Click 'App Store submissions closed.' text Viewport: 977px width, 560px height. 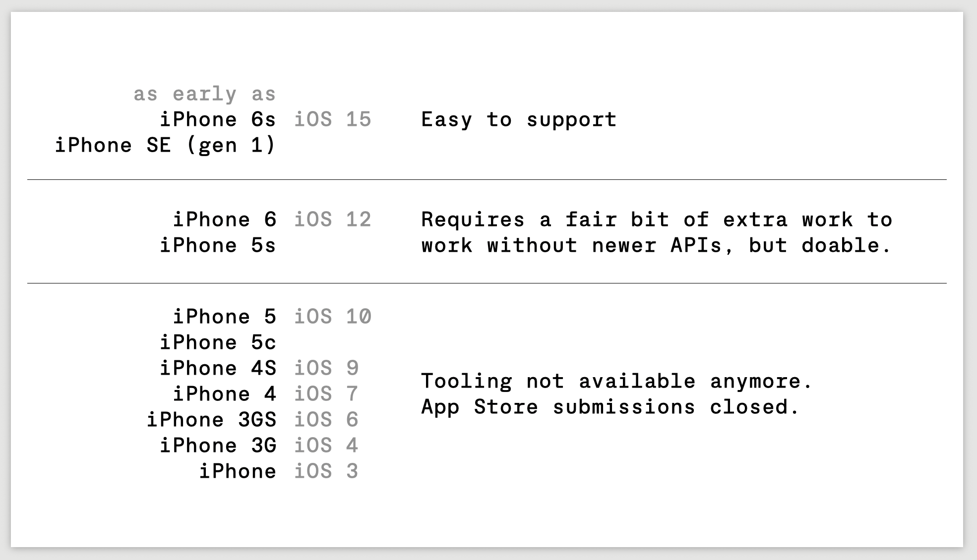[611, 407]
